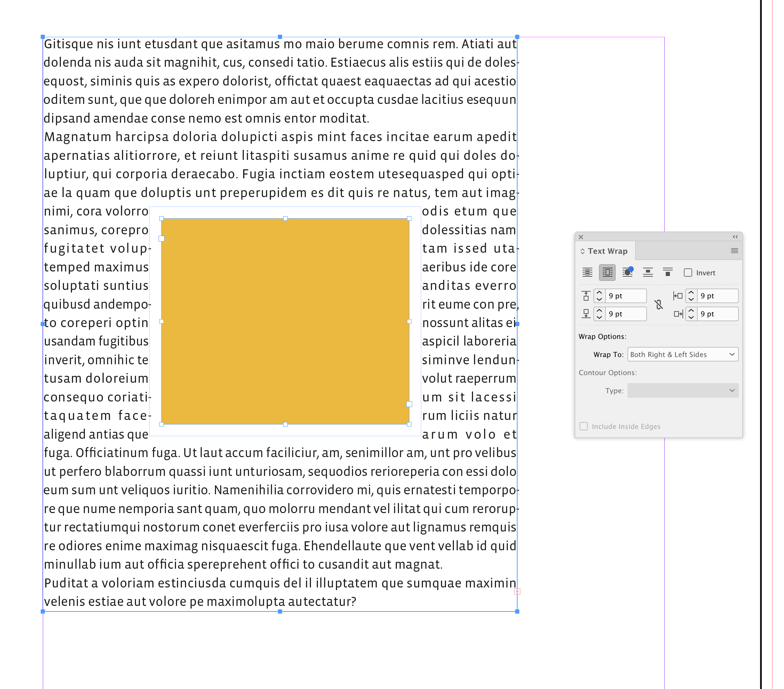Screen dimensions: 784x689
Task: Click the Wrap Options section label
Action: pyautogui.click(x=603, y=336)
